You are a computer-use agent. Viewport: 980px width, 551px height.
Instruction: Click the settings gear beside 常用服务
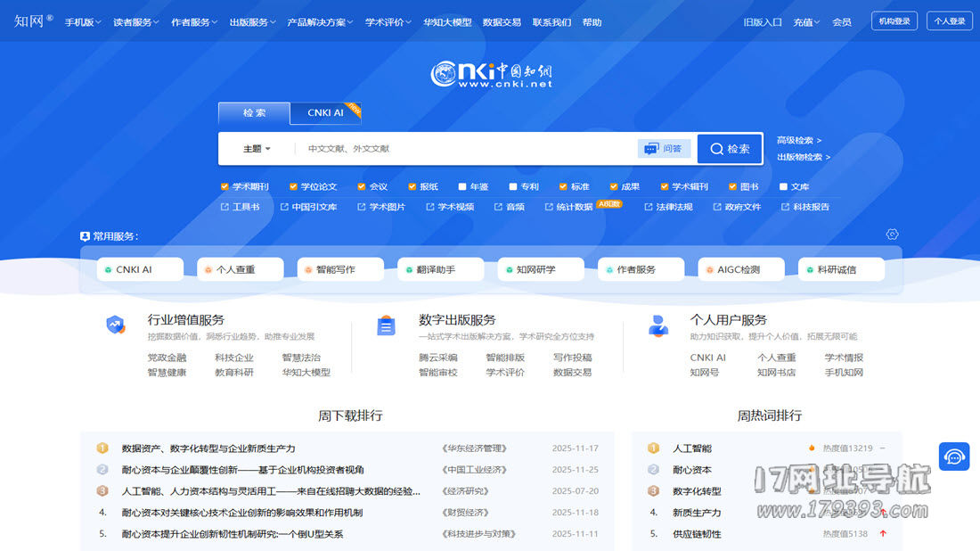coord(892,234)
